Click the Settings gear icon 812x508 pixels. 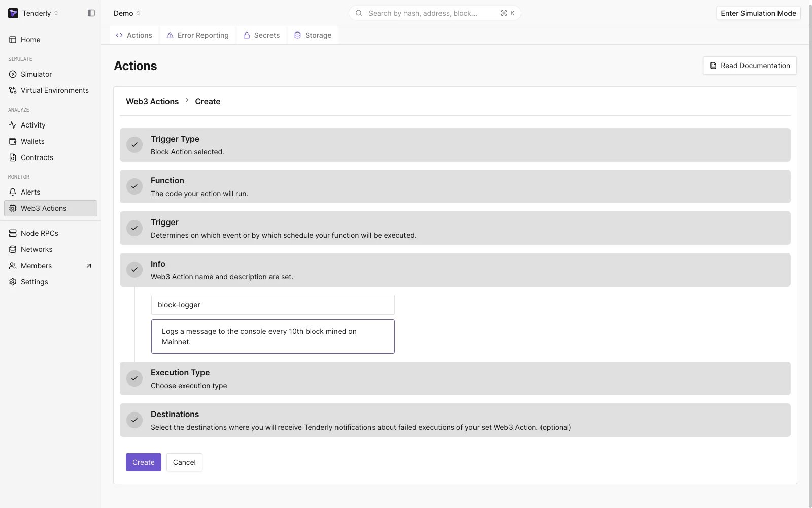point(13,282)
